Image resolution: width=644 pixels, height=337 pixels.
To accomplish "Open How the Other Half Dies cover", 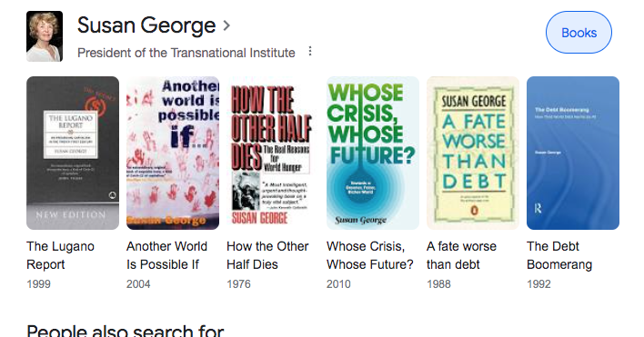I will 273,153.
